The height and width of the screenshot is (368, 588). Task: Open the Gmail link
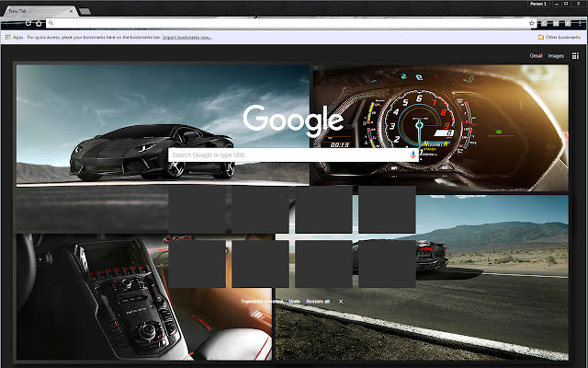(536, 55)
